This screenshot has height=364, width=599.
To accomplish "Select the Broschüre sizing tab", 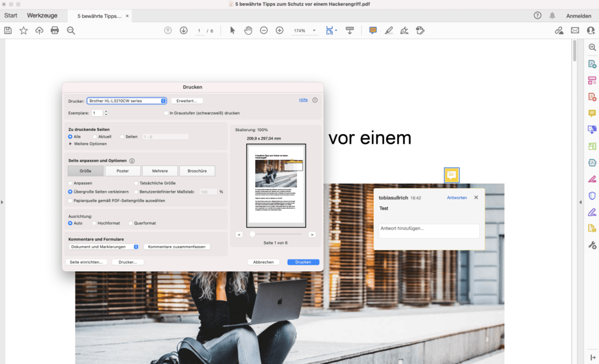I will 197,171.
